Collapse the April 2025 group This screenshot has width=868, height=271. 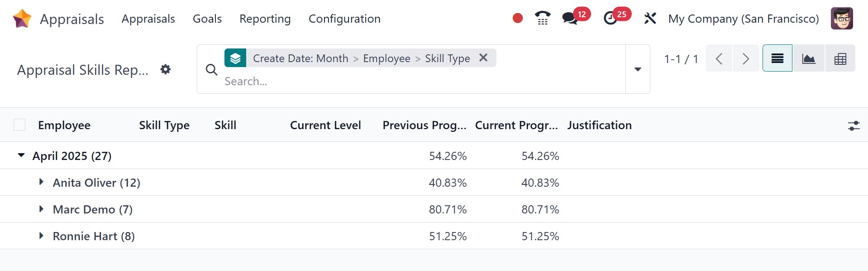[x=21, y=155]
